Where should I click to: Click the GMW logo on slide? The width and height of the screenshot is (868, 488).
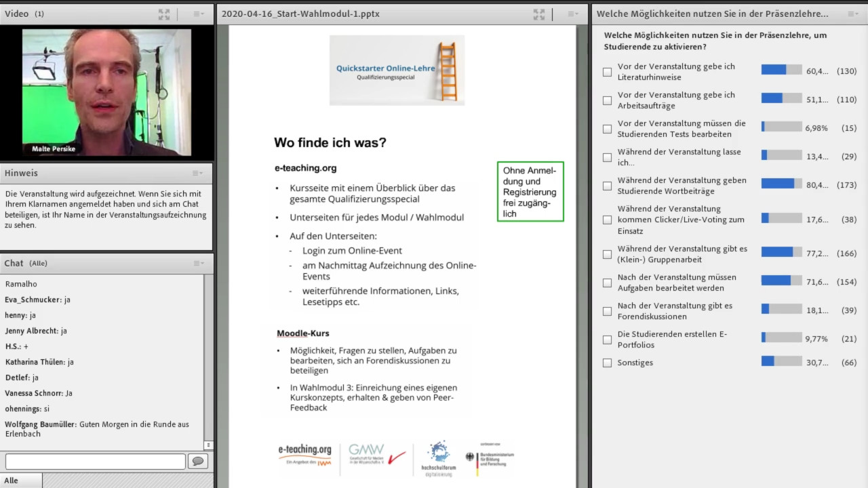[x=376, y=455]
